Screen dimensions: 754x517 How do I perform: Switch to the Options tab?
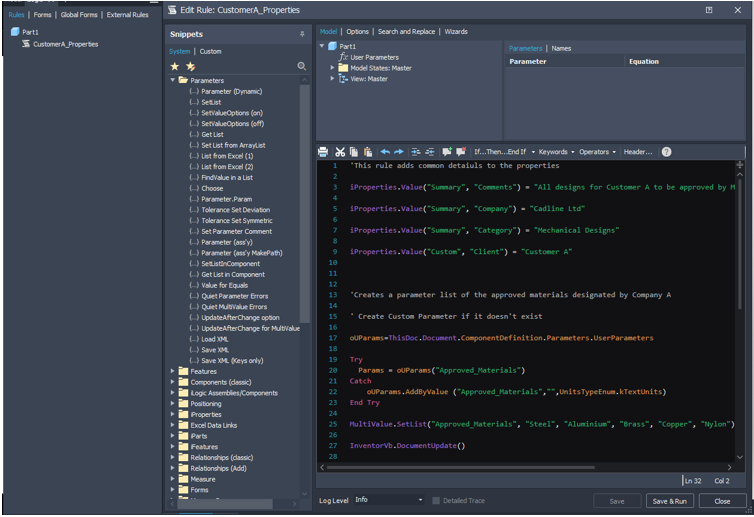(x=357, y=32)
